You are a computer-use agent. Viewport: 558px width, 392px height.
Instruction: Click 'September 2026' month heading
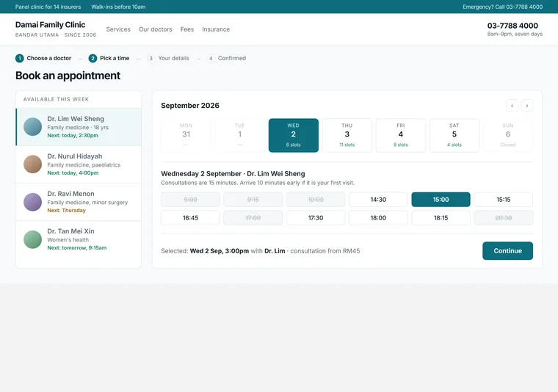[190, 105]
